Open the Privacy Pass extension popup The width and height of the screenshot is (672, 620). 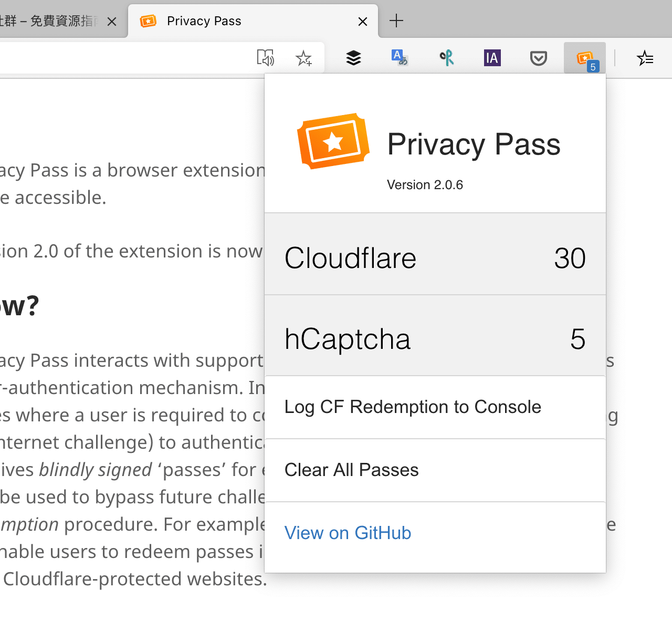(x=584, y=58)
